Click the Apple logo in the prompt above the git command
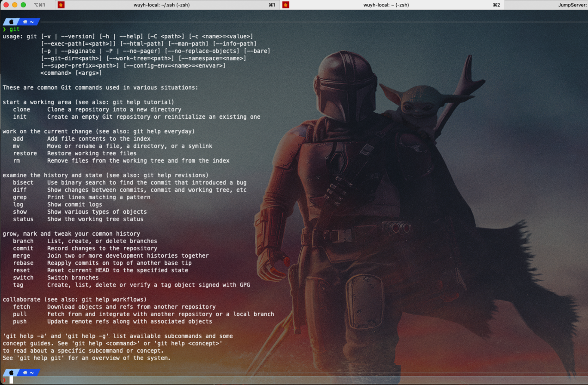This screenshot has width=588, height=385. 11,22
